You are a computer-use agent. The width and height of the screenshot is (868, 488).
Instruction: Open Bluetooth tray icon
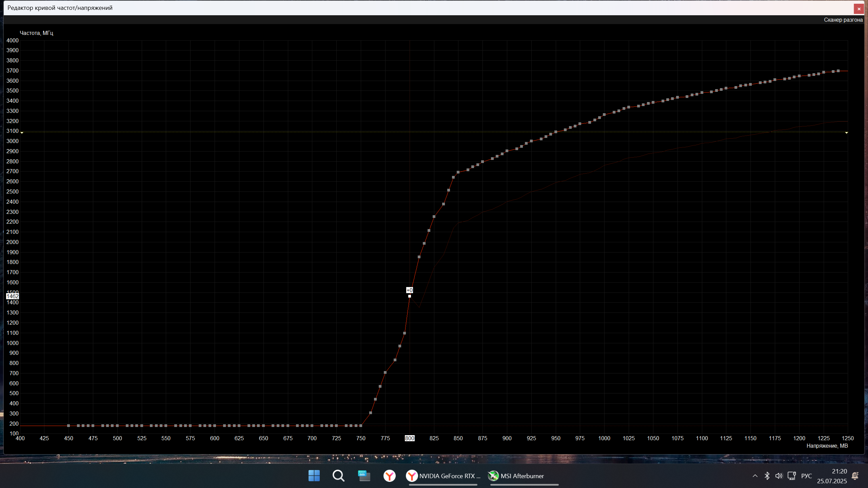(767, 476)
